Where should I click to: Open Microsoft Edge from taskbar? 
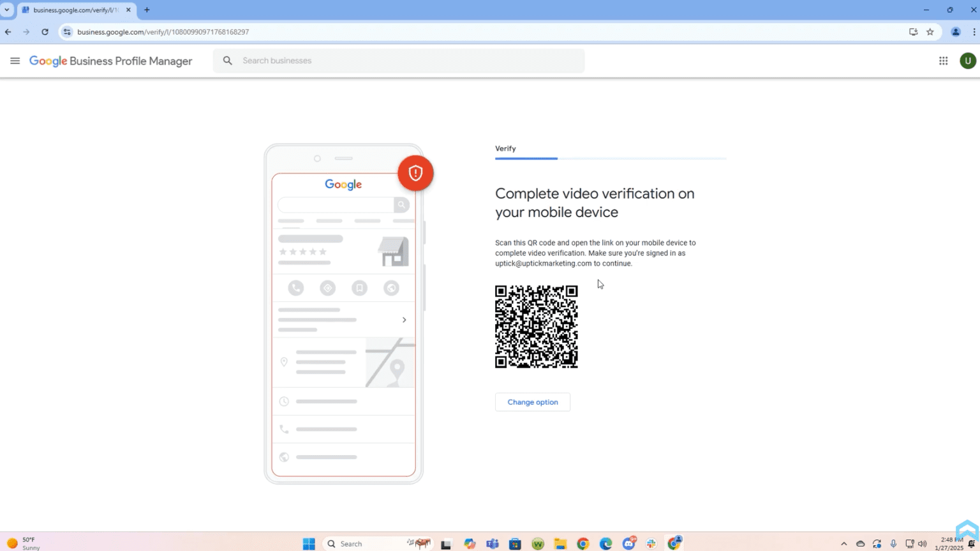tap(605, 544)
